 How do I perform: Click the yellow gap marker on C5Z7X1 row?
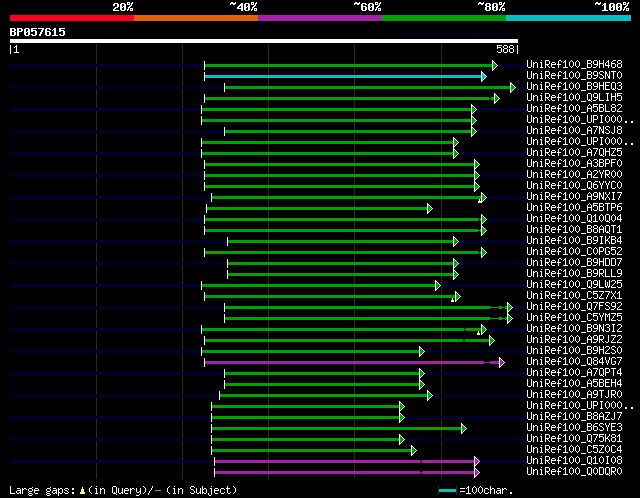click(452, 300)
